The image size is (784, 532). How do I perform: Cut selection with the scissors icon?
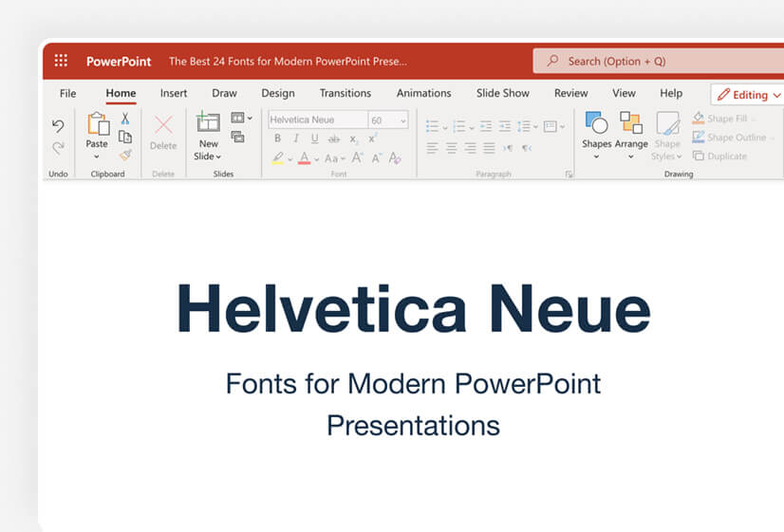coord(125,119)
